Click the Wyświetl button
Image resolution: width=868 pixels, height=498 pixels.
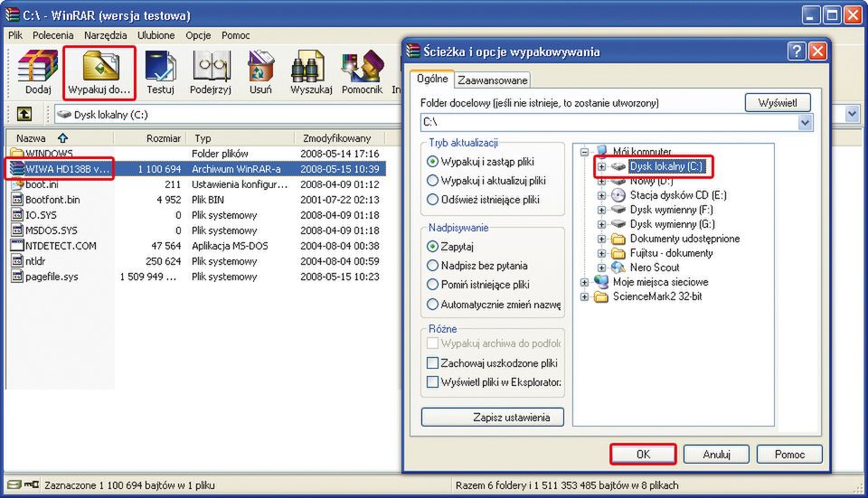[x=778, y=102]
